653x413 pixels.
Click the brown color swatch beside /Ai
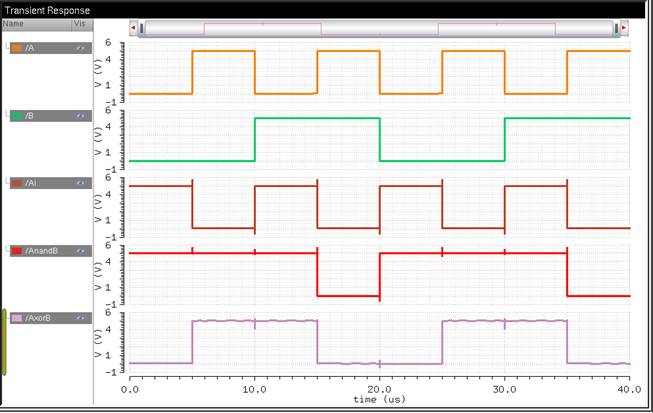pos(17,183)
